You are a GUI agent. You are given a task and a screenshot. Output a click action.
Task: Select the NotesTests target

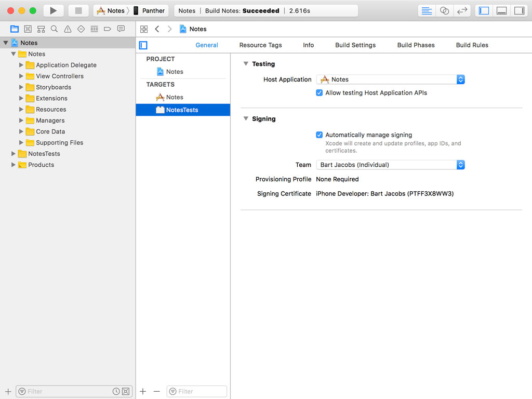click(183, 110)
